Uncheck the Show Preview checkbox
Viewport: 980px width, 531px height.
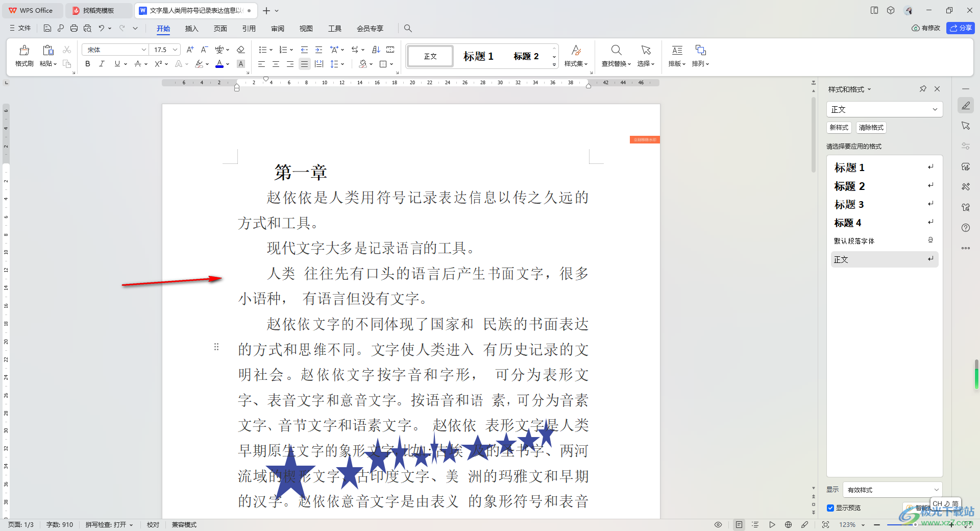tap(830, 508)
